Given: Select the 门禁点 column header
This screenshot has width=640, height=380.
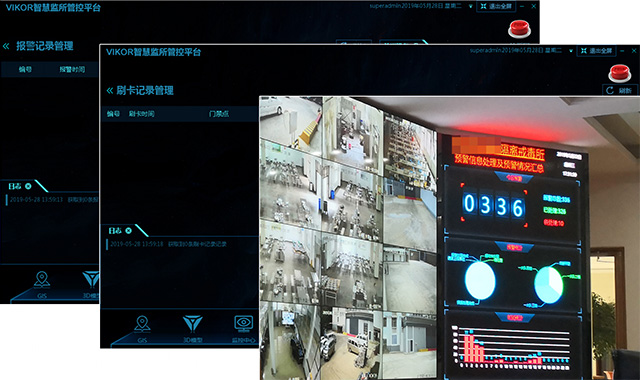Looking at the screenshot, I should tap(219, 114).
